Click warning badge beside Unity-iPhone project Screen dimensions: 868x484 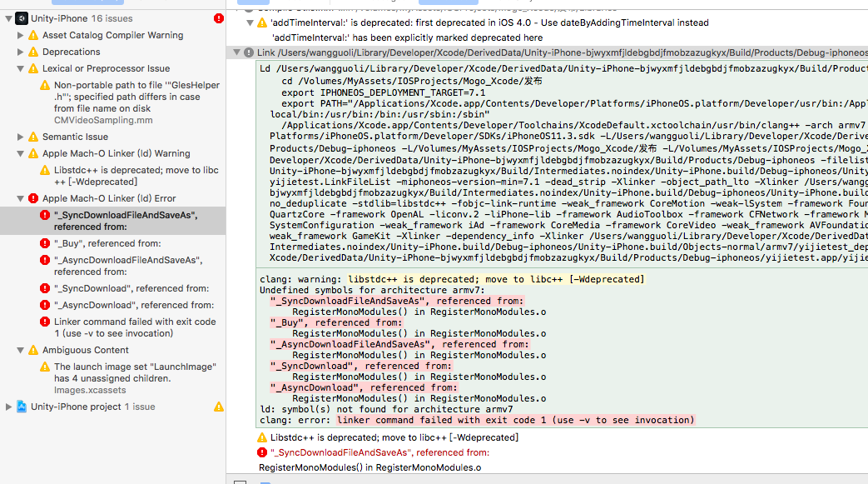point(219,407)
